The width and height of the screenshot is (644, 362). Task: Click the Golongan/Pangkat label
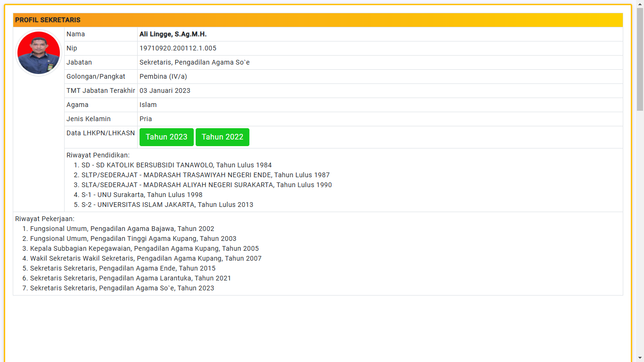click(x=96, y=77)
